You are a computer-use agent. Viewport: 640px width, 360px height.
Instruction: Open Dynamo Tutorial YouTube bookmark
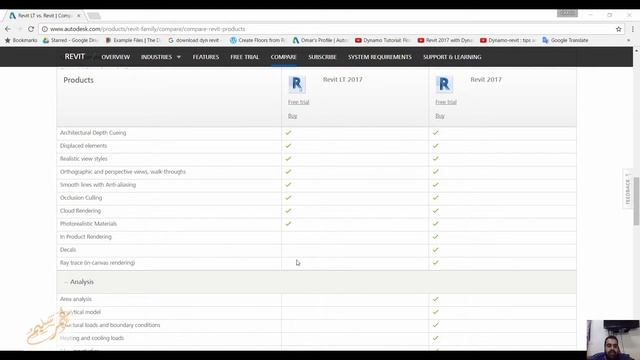383,40
